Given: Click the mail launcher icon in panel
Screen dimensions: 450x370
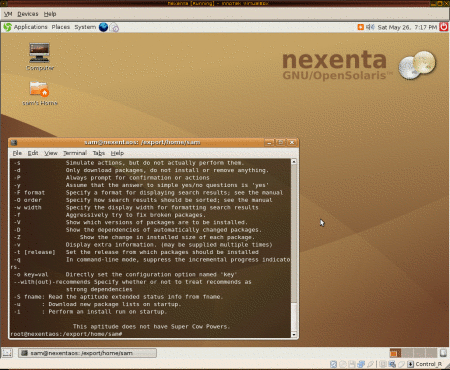Looking at the screenshot, I should coord(114,27).
